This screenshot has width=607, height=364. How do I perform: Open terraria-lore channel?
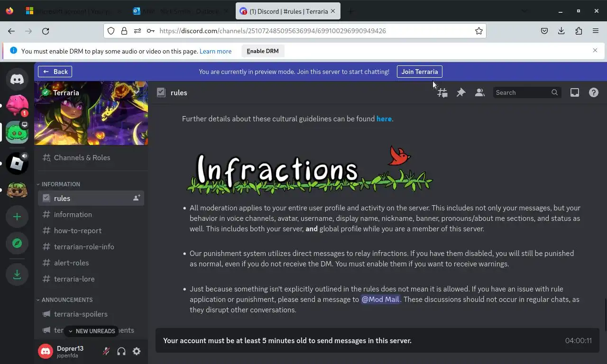pyautogui.click(x=91, y=279)
